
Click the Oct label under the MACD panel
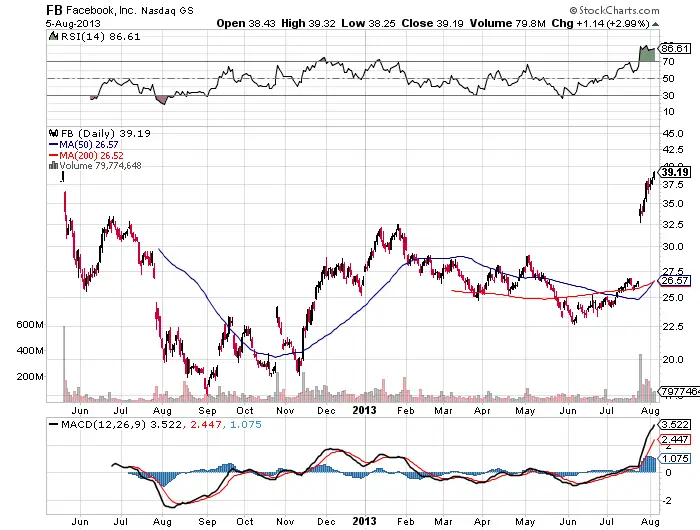pos(245,521)
